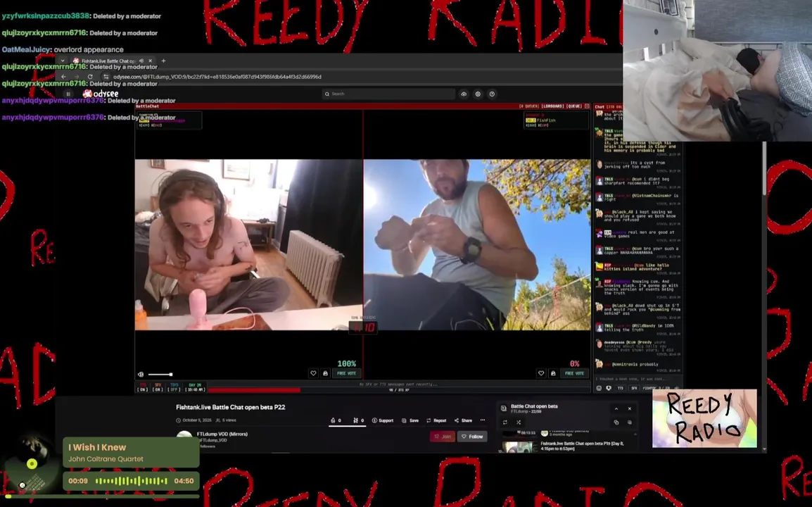Click the site info icon in address bar
The width and height of the screenshot is (812, 507).
(106, 77)
